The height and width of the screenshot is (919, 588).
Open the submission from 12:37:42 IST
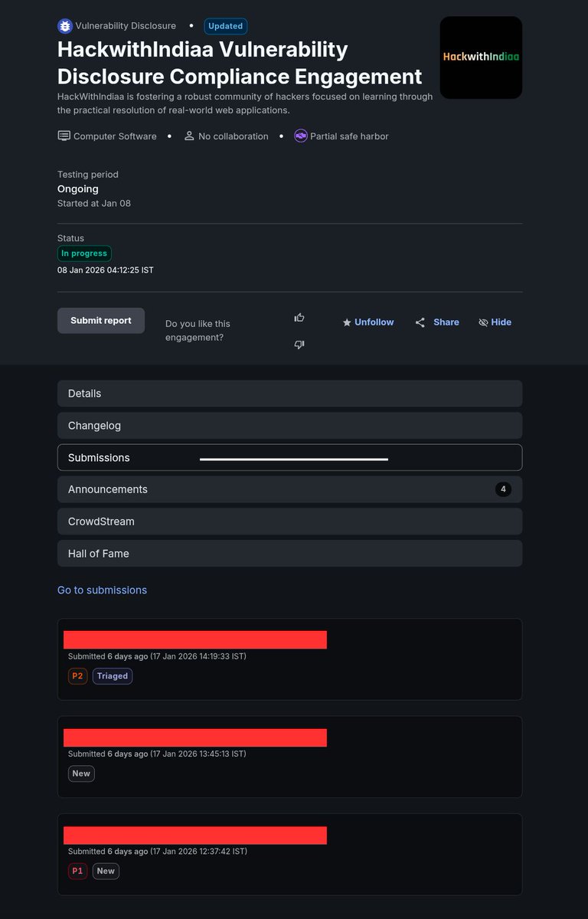pos(289,854)
